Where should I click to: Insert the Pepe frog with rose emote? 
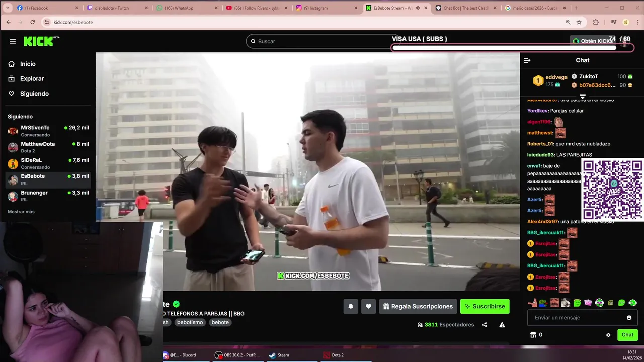543,303
